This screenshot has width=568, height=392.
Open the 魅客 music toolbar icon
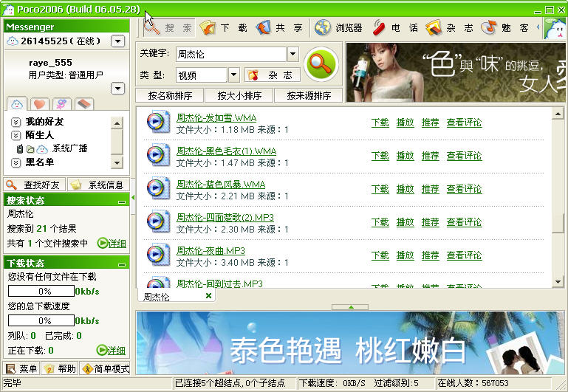tap(489, 27)
